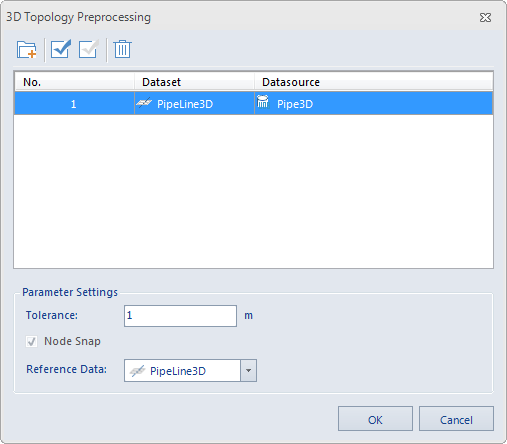
Task: Click the PipeLine3D line dataset icon in row
Action: (x=144, y=103)
